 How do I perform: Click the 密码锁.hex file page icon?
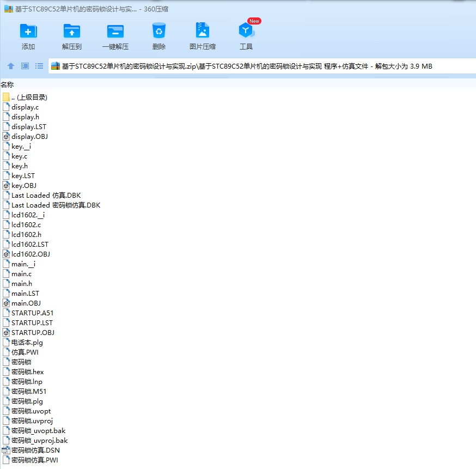6,372
